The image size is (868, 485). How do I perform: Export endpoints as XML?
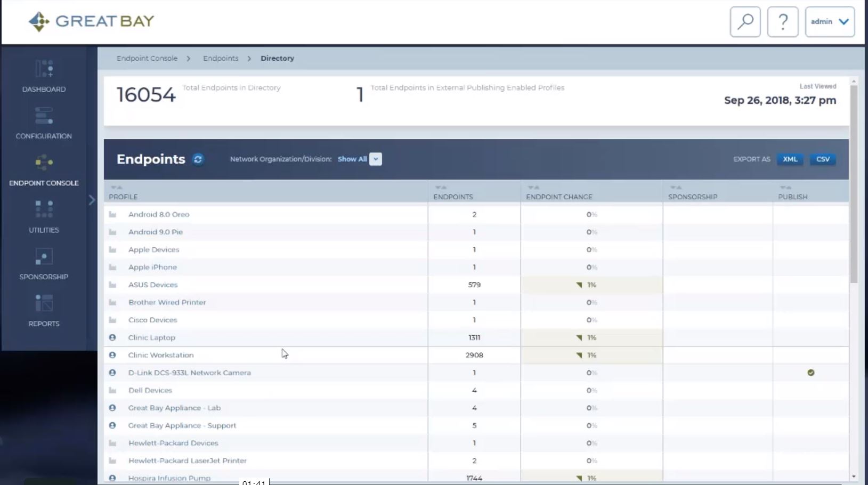790,159
